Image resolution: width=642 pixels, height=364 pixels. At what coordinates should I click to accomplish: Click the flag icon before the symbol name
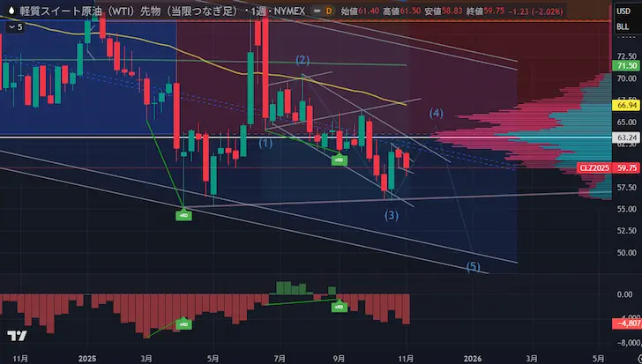coord(10,11)
